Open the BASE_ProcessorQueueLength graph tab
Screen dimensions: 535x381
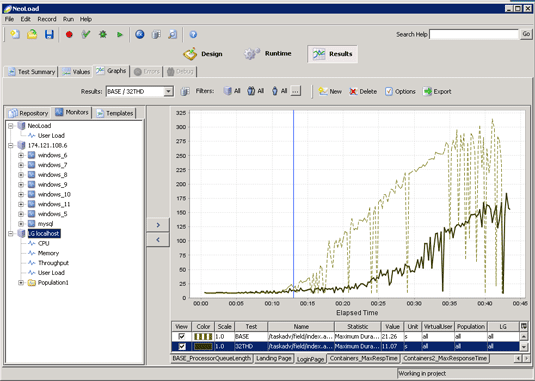(x=212, y=358)
